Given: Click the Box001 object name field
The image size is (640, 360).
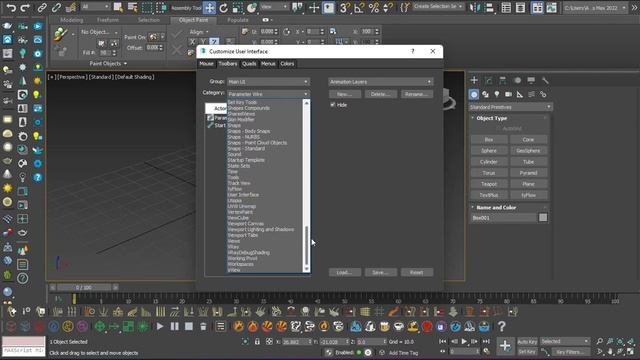Looking at the screenshot, I should coord(504,218).
